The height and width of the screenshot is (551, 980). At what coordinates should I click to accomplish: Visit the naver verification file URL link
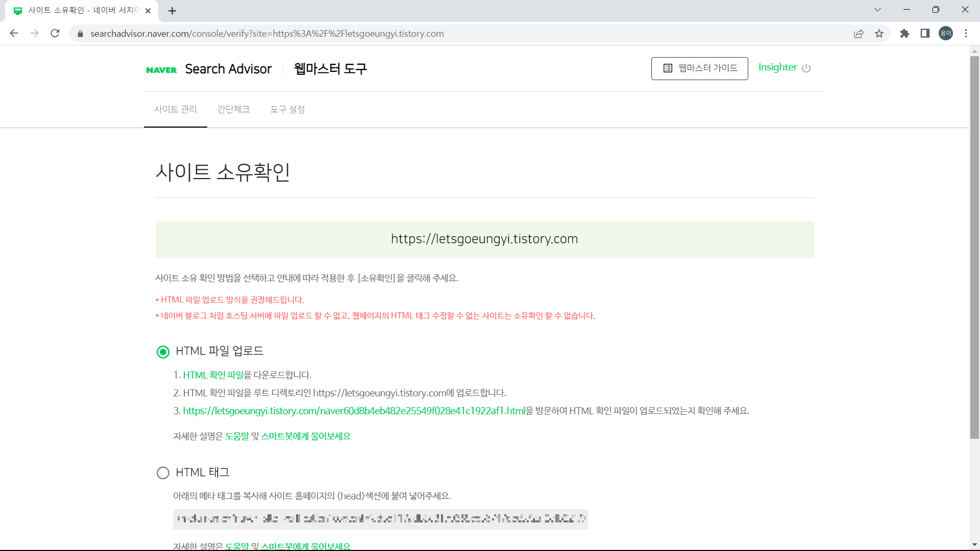coord(353,411)
